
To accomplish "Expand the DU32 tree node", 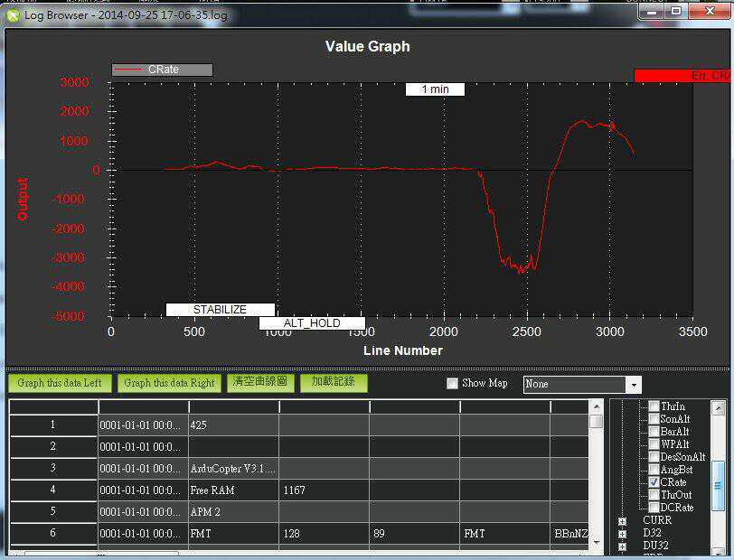I will click(x=622, y=546).
